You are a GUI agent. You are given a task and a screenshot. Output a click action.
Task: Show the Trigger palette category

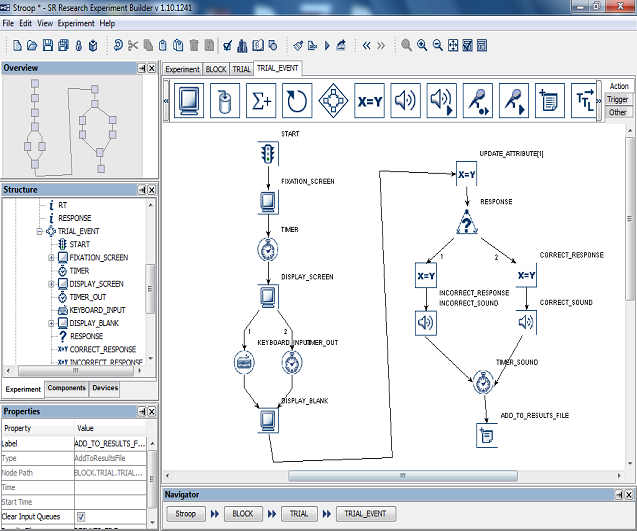point(618,99)
